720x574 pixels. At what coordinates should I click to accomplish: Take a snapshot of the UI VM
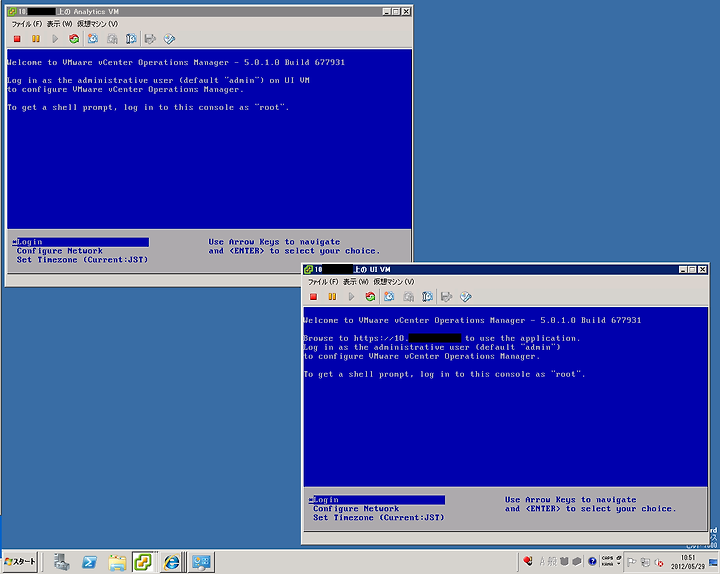(x=389, y=297)
